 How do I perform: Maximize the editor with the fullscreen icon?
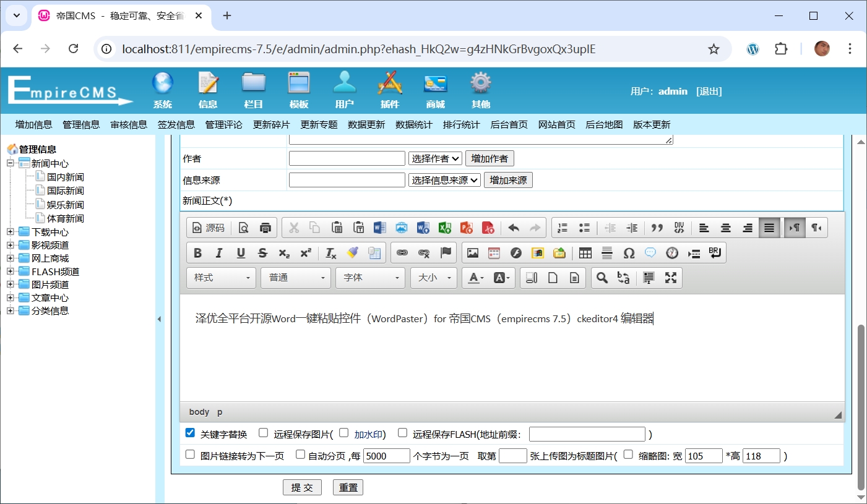670,278
